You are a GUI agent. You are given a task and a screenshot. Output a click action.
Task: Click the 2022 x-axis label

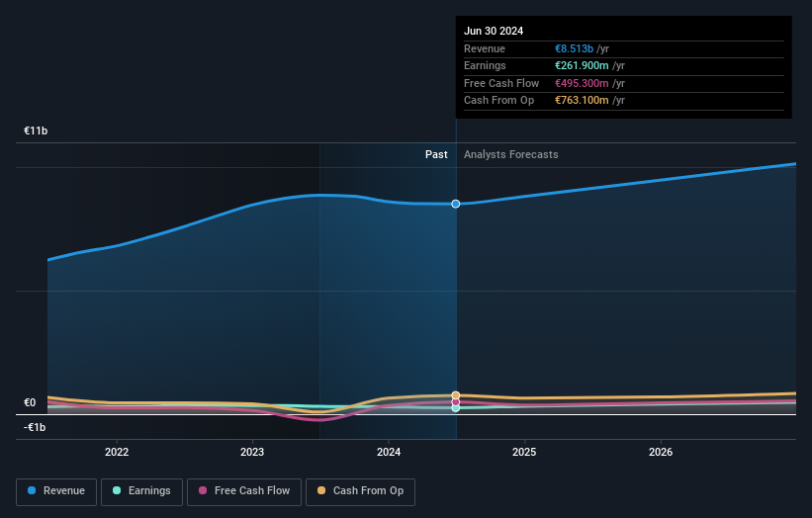[x=117, y=453]
